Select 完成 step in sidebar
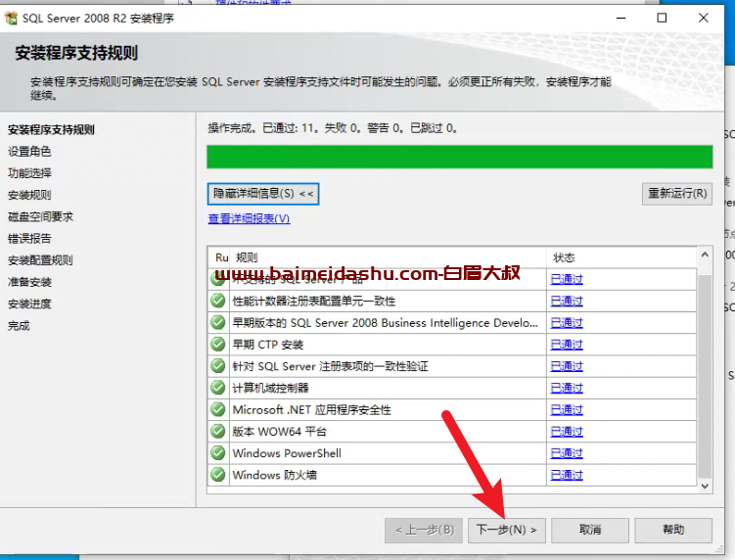 [19, 325]
